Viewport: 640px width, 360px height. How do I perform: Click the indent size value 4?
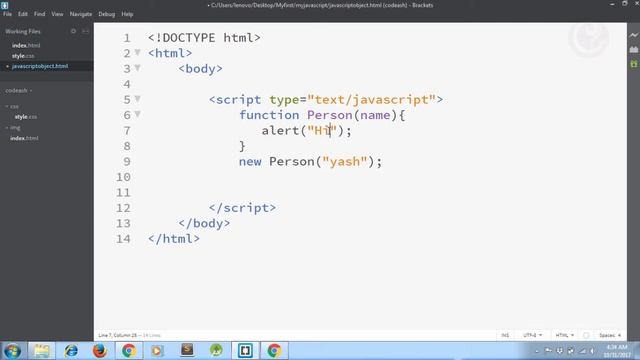619,335
